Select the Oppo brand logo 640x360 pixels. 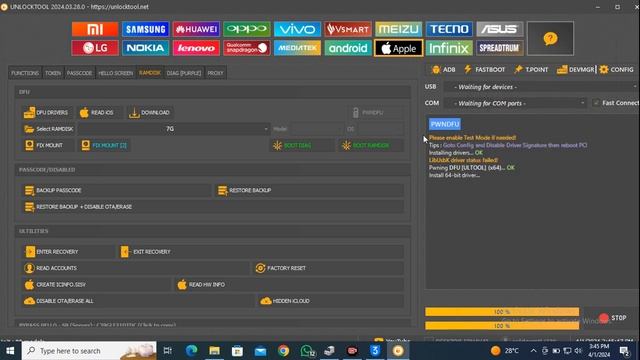247,29
